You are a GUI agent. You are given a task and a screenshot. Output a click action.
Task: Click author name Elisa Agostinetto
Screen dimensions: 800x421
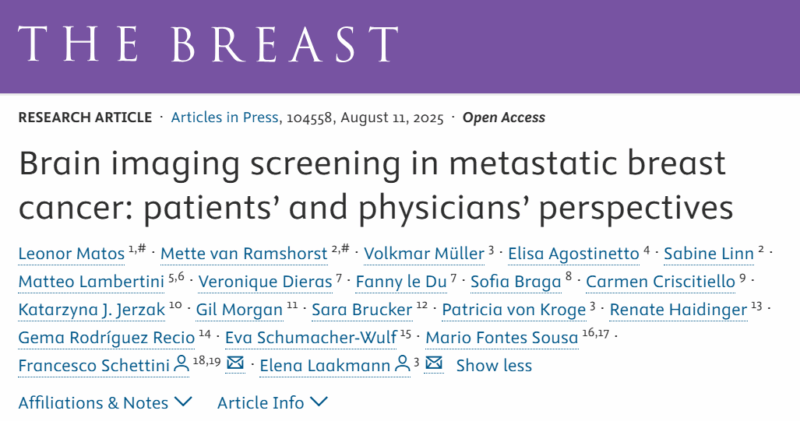coord(573,253)
